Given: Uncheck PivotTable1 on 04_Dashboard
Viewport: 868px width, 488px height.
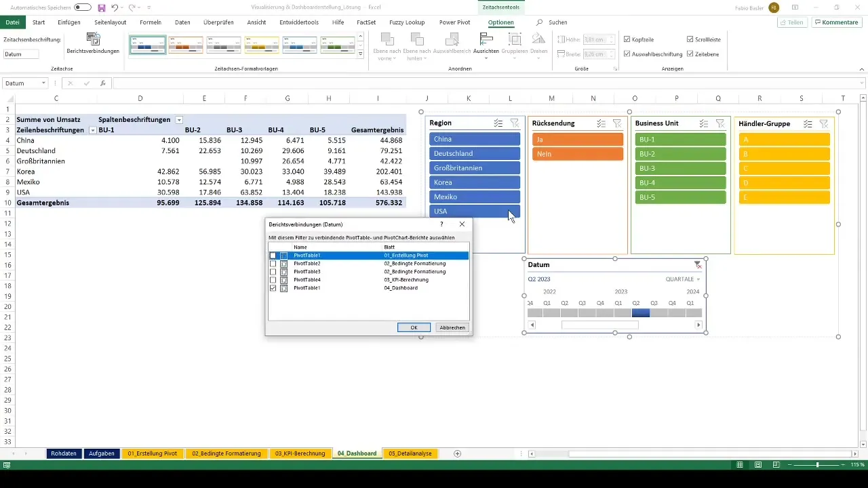Looking at the screenshot, I should [273, 288].
